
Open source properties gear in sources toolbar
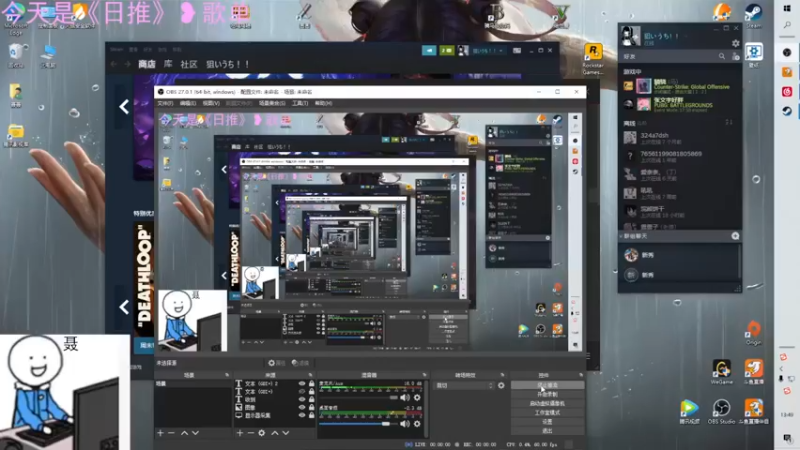click(x=262, y=433)
